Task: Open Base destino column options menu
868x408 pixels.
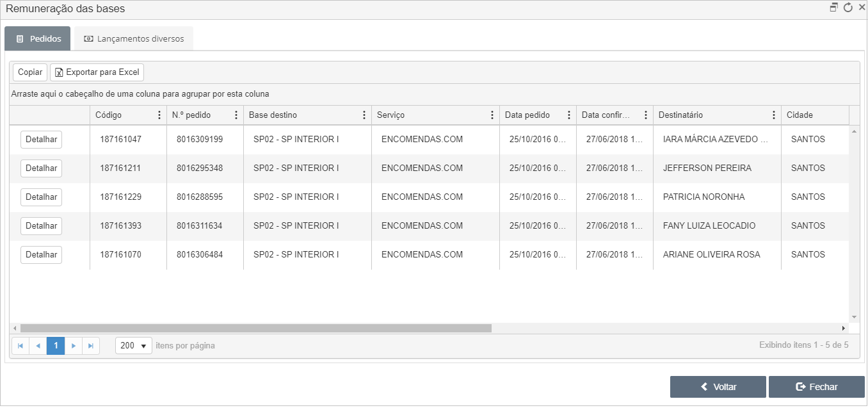Action: (364, 115)
